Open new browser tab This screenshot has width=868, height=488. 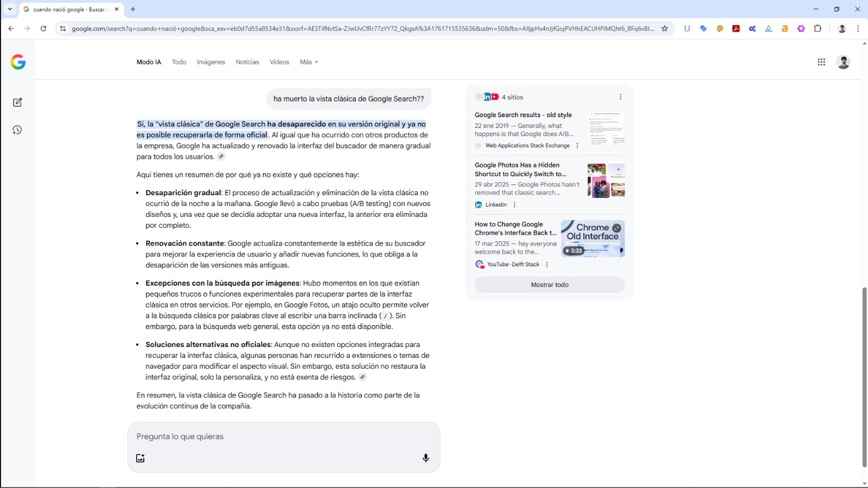coord(133,9)
